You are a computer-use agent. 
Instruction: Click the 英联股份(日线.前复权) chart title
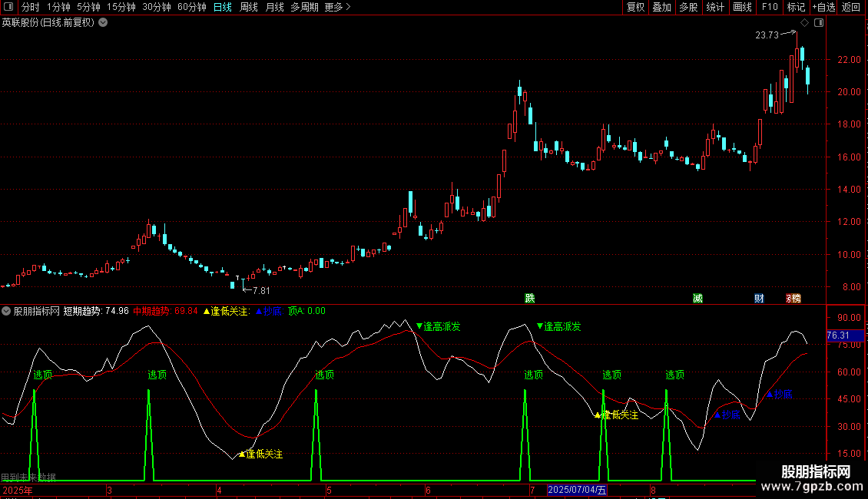(48, 23)
